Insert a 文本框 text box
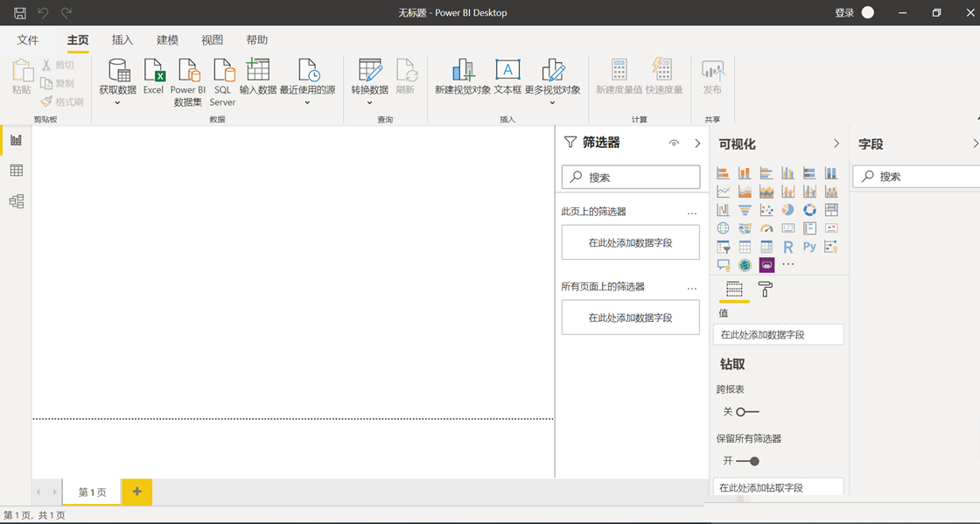The width and height of the screenshot is (980, 524). pos(507,76)
